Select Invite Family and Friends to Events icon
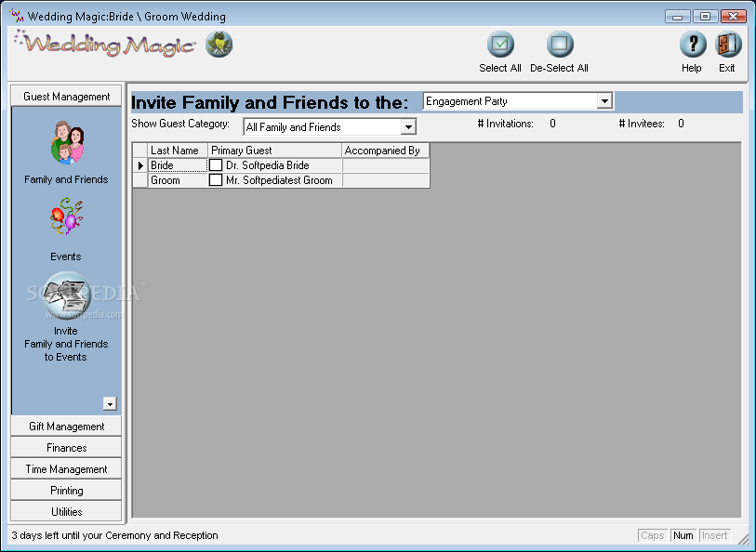This screenshot has width=756, height=552. pyautogui.click(x=67, y=294)
